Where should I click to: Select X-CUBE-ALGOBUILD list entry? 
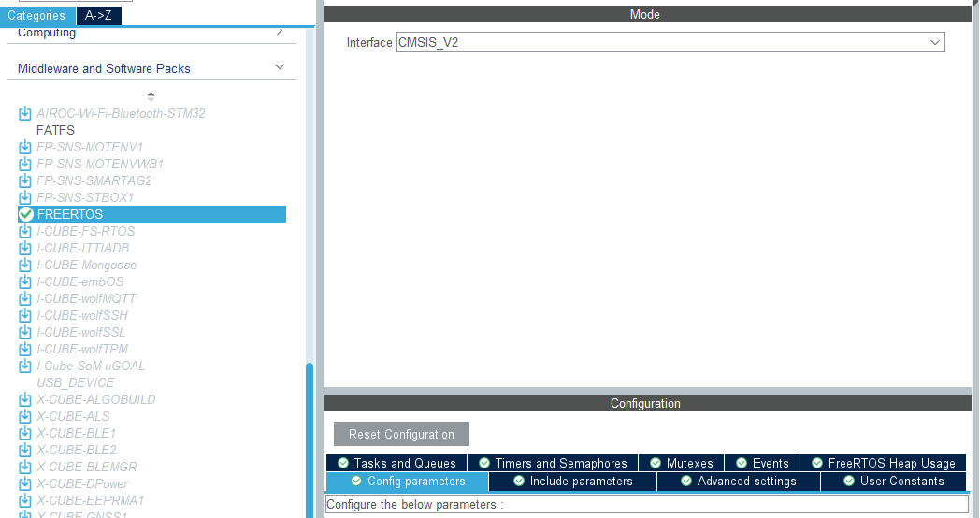95,399
